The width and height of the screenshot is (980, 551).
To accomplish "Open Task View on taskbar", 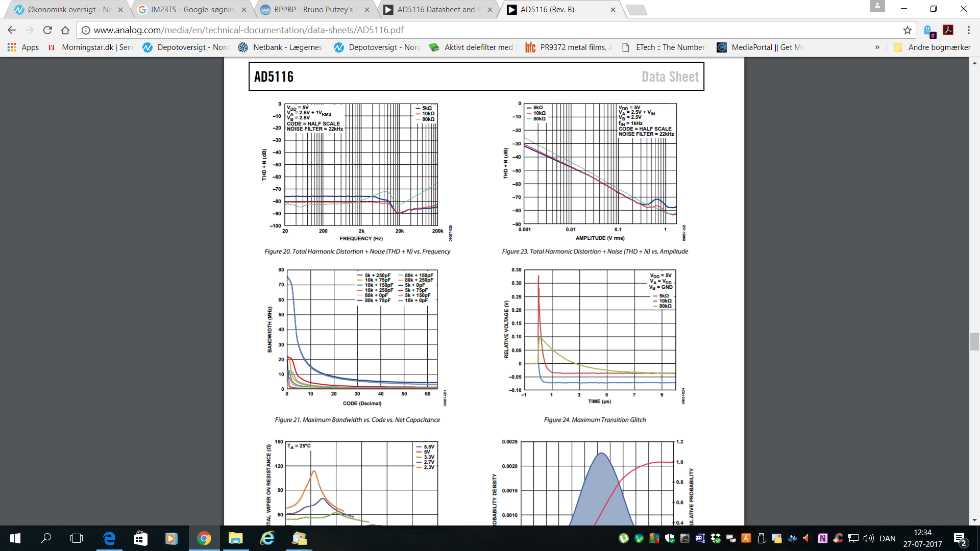I will pos(77,538).
